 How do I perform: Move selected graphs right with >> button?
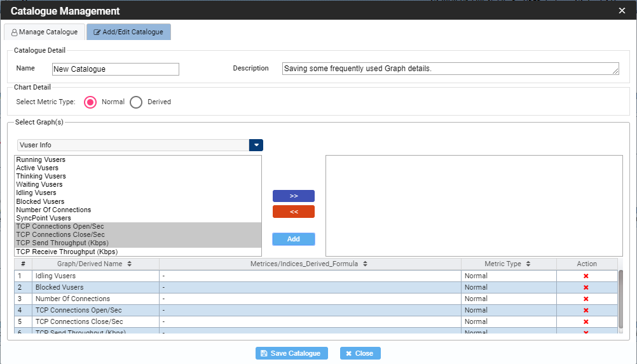[293, 196]
